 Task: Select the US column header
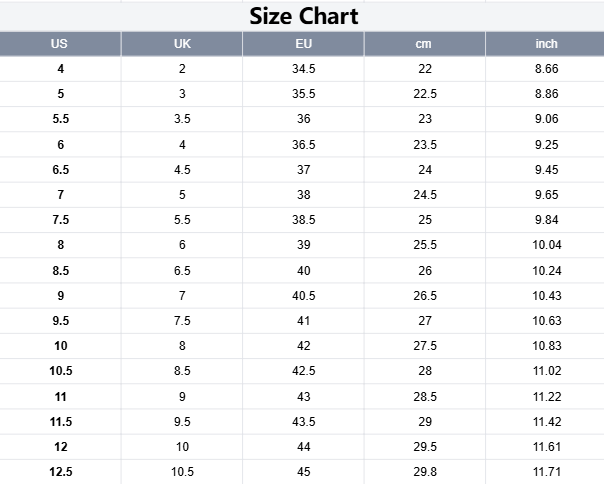[60, 44]
